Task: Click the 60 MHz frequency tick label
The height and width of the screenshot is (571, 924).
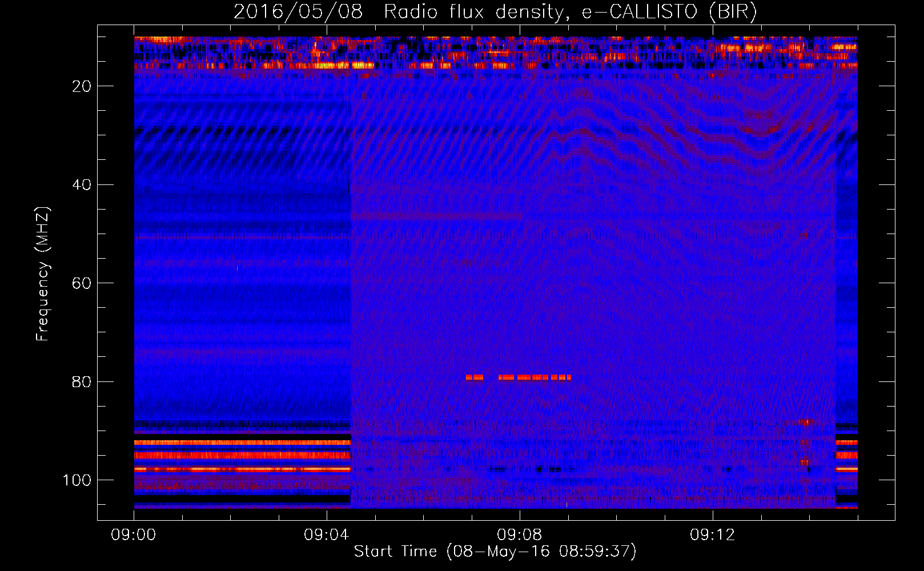Action: coord(82,283)
